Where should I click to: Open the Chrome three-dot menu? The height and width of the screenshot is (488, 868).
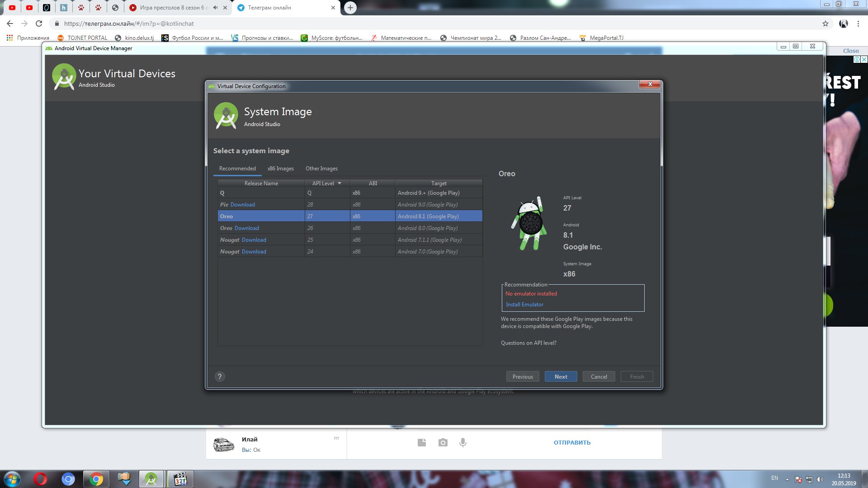pyautogui.click(x=858, y=23)
